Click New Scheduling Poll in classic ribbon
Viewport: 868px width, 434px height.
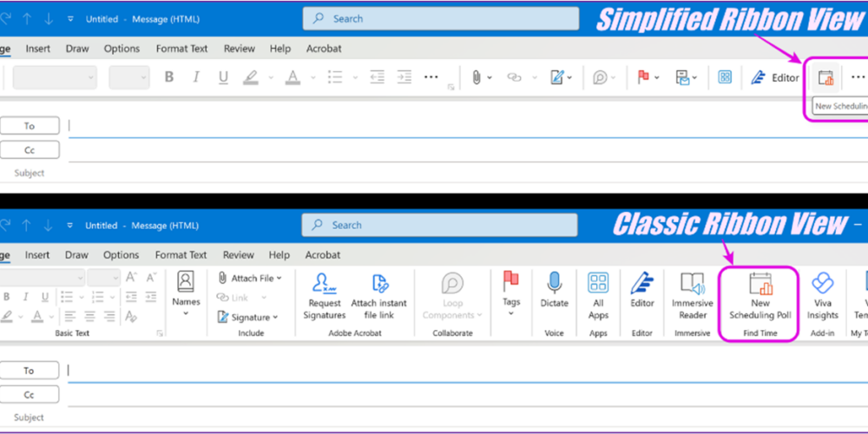coord(760,296)
